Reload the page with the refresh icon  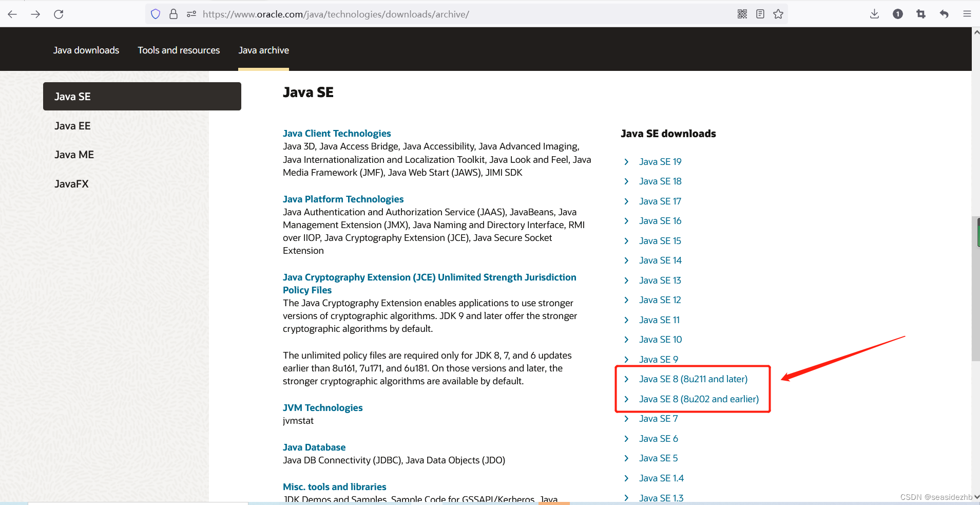click(x=59, y=14)
